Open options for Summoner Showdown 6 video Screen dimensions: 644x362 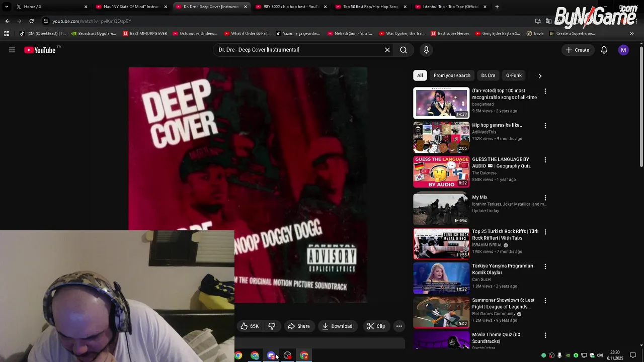coord(545,301)
